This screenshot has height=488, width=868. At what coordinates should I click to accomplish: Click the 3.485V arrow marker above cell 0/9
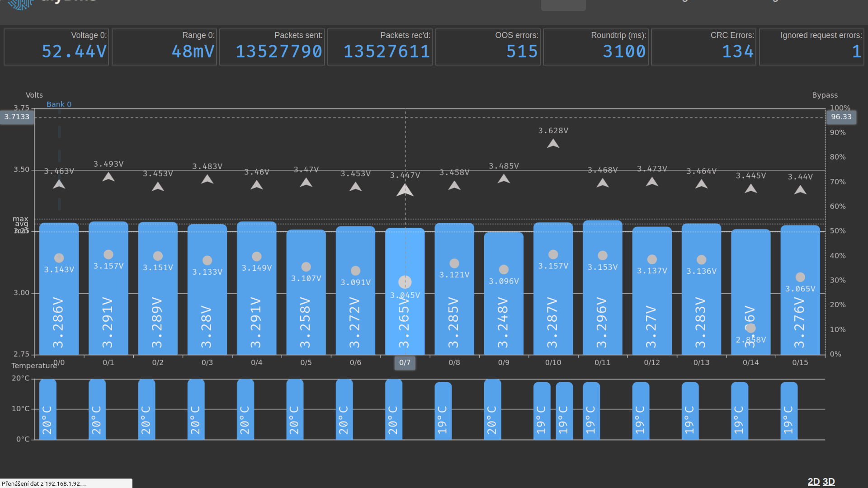click(504, 179)
